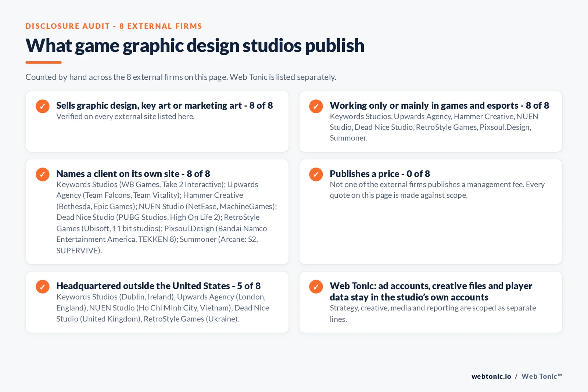This screenshot has width=588, height=392.
Task: Click the "DISCLOSURE AUDIT - 8 EXTERNAL FIRMS" overline
Action: pyautogui.click(x=114, y=26)
